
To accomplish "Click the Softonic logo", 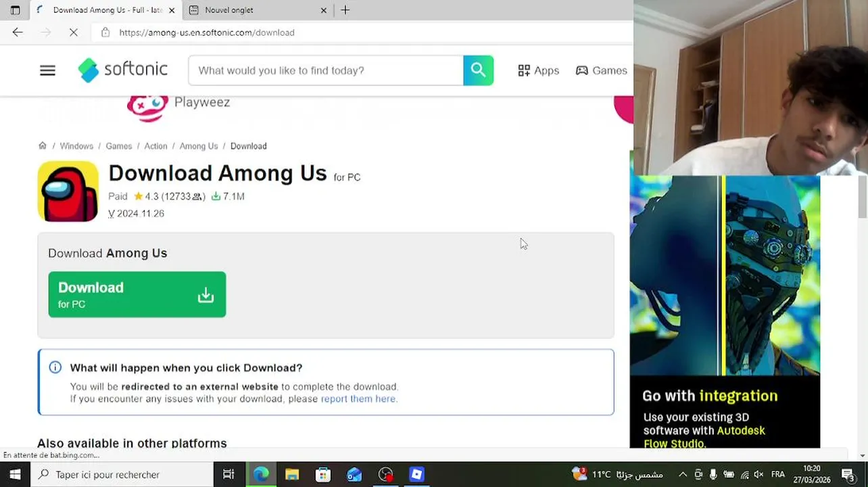I will pos(122,70).
